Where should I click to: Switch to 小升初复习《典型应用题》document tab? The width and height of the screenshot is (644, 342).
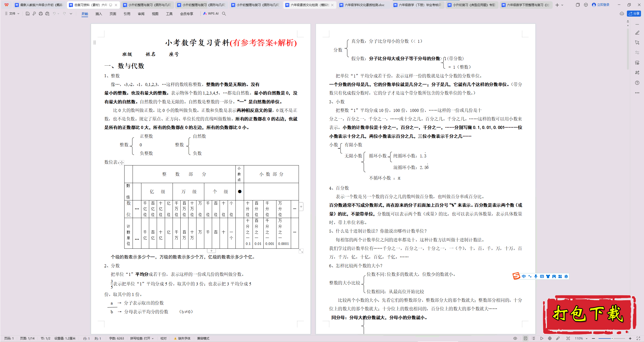tap(472, 5)
